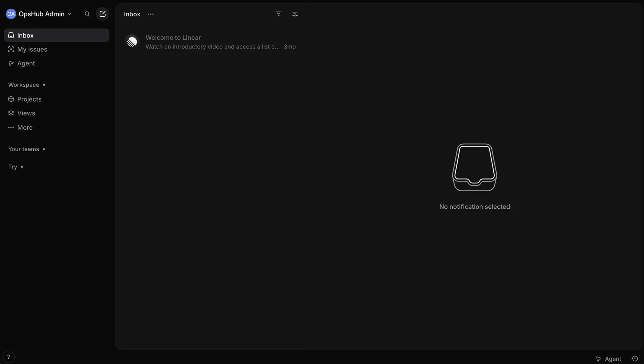Open My issues in the sidebar
This screenshot has height=364, width=644.
56,49
